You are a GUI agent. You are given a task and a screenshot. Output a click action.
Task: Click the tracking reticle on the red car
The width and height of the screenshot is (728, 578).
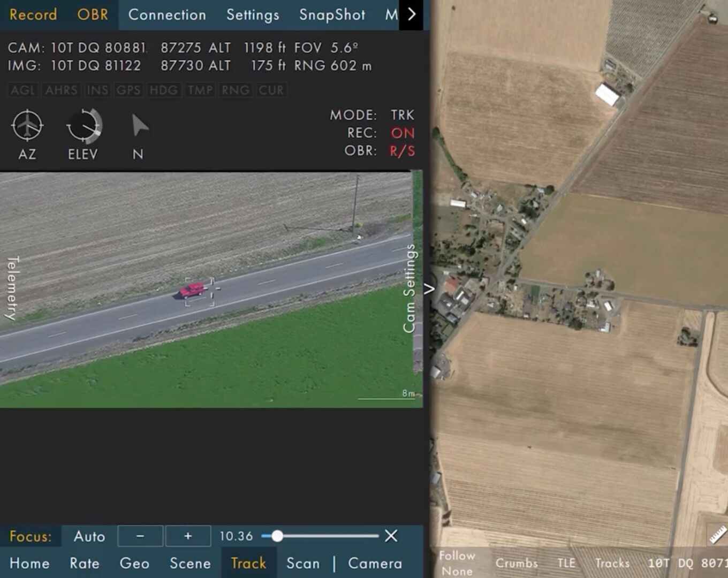(x=200, y=292)
